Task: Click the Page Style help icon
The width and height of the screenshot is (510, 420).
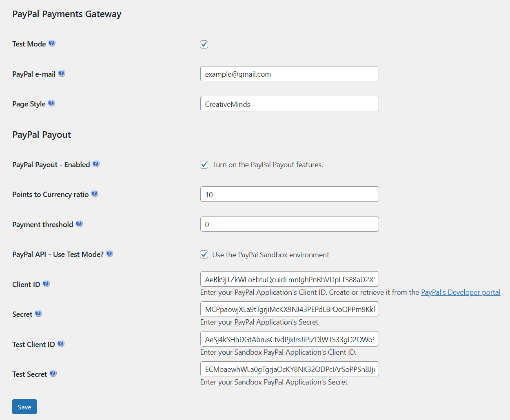Action: (x=51, y=103)
